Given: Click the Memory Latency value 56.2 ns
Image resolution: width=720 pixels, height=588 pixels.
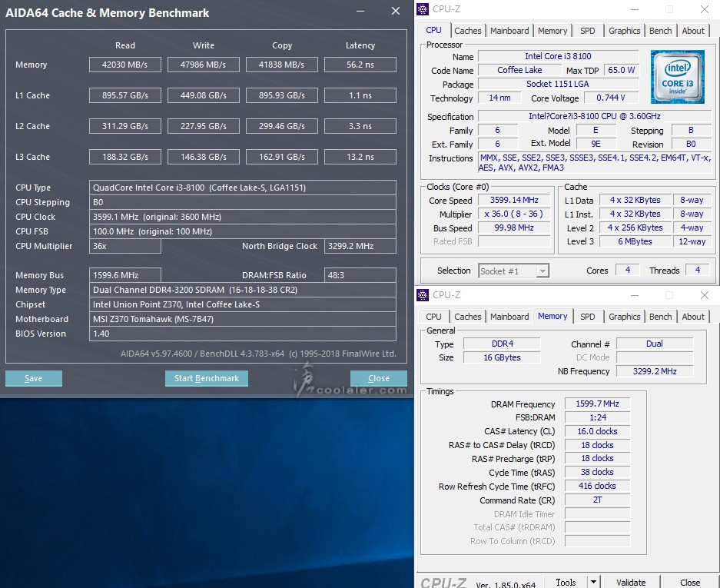Looking at the screenshot, I should point(360,65).
